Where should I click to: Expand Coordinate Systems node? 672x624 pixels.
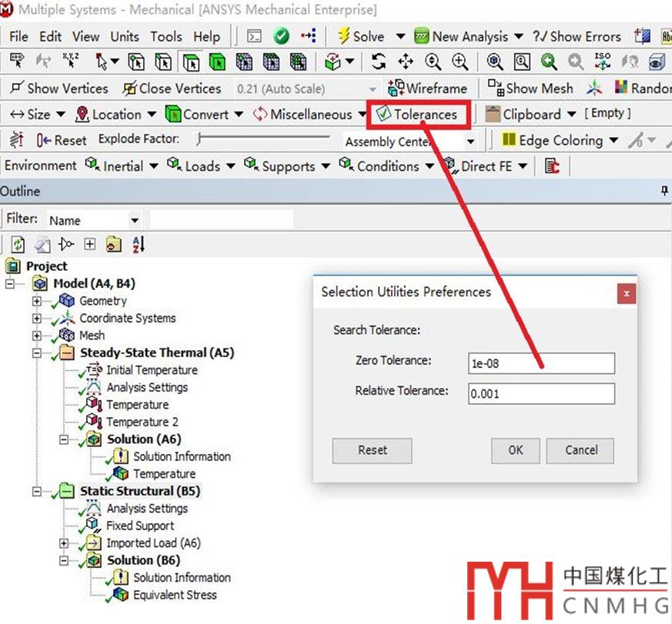pos(37,319)
